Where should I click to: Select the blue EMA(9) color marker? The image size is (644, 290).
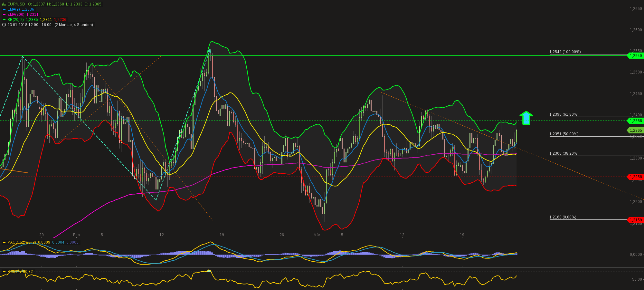(x=4, y=10)
